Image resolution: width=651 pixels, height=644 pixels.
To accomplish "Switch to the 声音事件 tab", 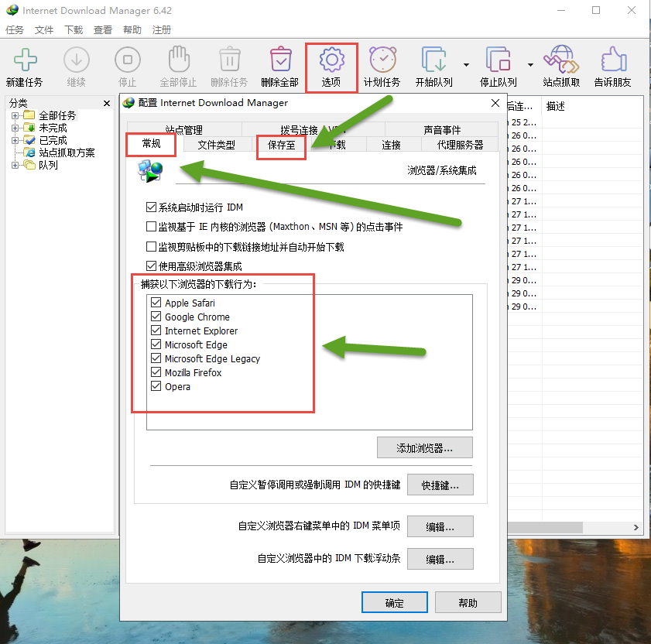I will pos(442,130).
